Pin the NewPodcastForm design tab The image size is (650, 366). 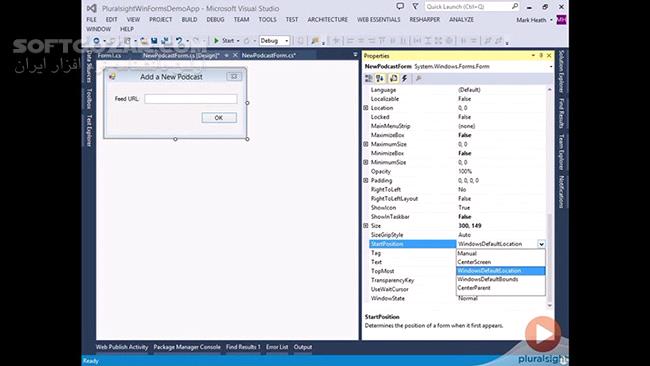pyautogui.click(x=226, y=55)
